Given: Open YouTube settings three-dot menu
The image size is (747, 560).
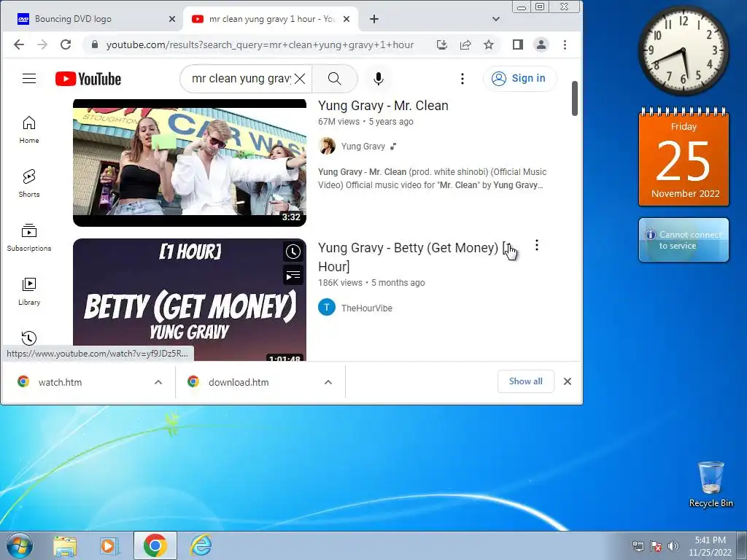Looking at the screenshot, I should 462,79.
